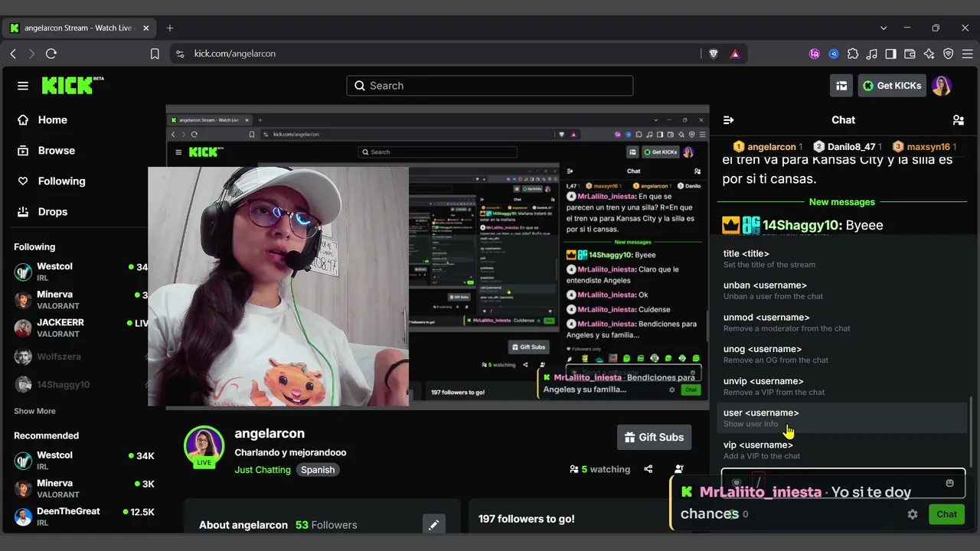Viewport: 980px width, 551px height.
Task: Send message with green Chat button
Action: [x=946, y=514]
